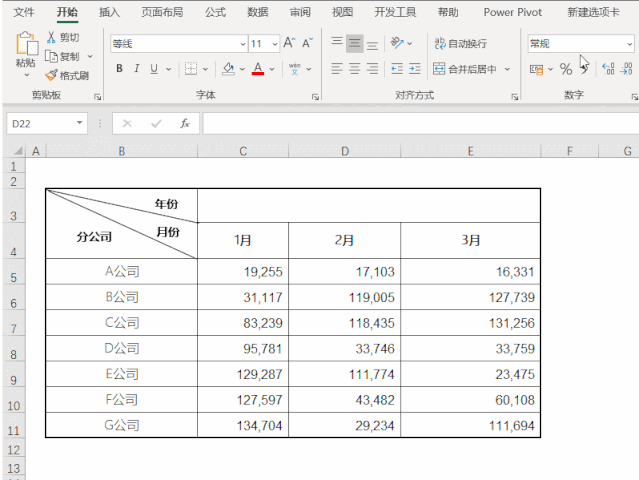Toggle Bold formatting
The height and width of the screenshot is (480, 639).
pyautogui.click(x=119, y=69)
